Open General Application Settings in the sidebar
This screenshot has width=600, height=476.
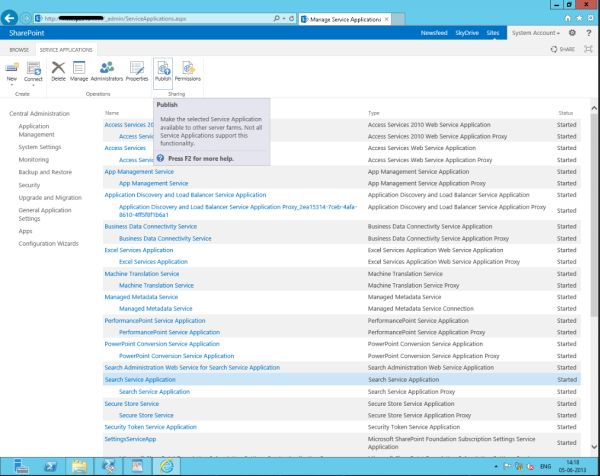click(x=45, y=214)
